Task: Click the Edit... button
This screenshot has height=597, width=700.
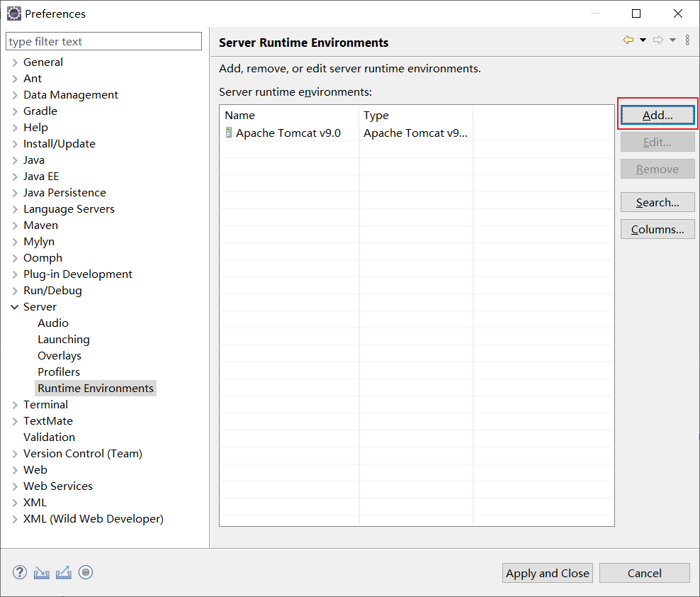Action: [657, 142]
